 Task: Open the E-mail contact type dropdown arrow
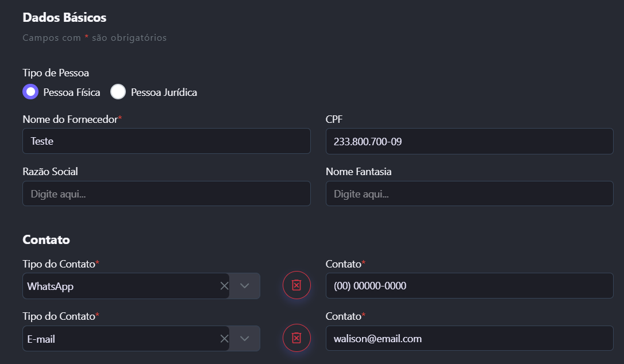(245, 339)
